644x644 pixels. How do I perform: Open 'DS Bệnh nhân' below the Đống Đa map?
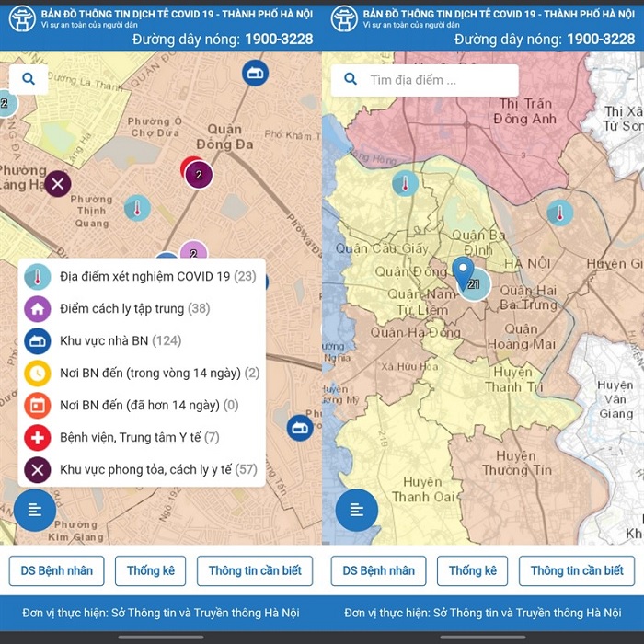click(57, 570)
